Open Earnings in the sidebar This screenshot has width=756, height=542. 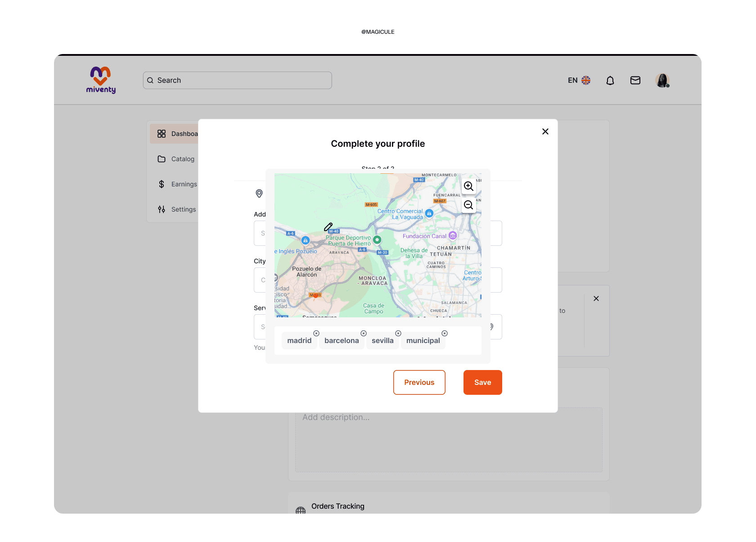(176, 184)
